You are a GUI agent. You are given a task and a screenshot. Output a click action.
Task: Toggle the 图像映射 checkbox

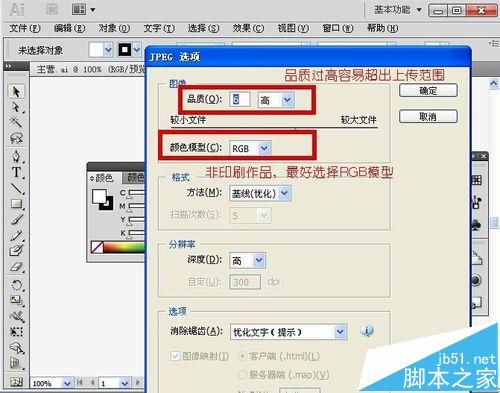(175, 356)
